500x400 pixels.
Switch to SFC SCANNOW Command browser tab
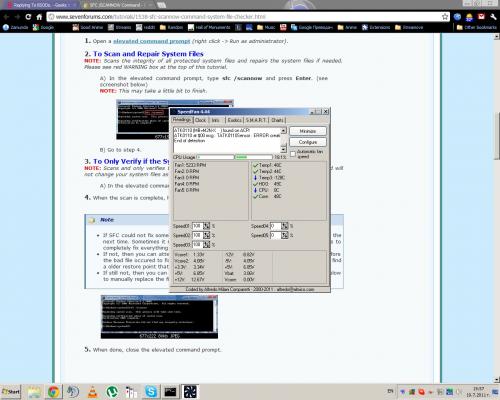117,5
